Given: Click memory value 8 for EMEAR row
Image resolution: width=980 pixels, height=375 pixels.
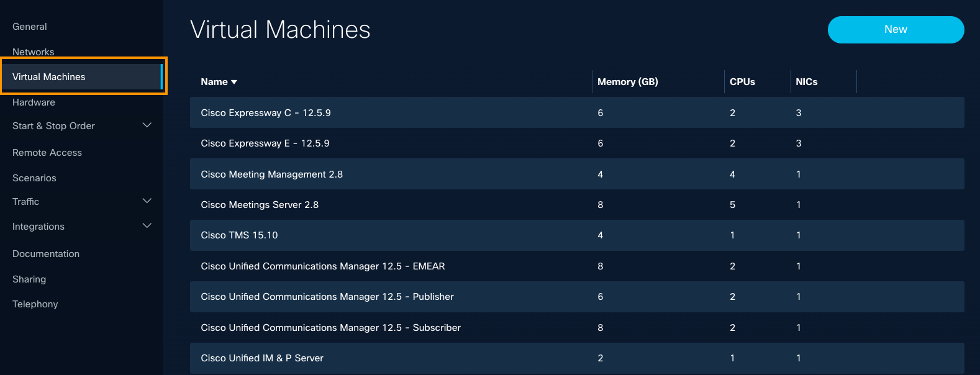Looking at the screenshot, I should [601, 266].
